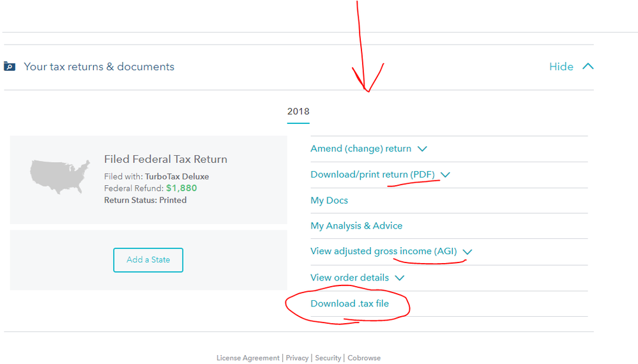Click the Filed Federal Tax Return heading

pos(165,160)
